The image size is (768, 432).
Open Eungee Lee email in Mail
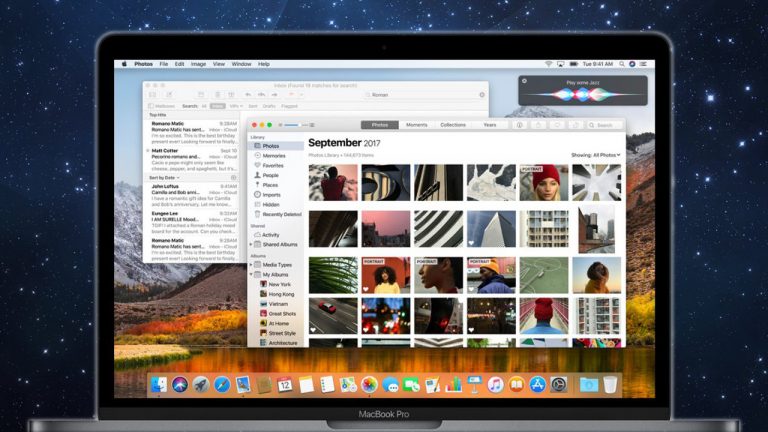(193, 222)
